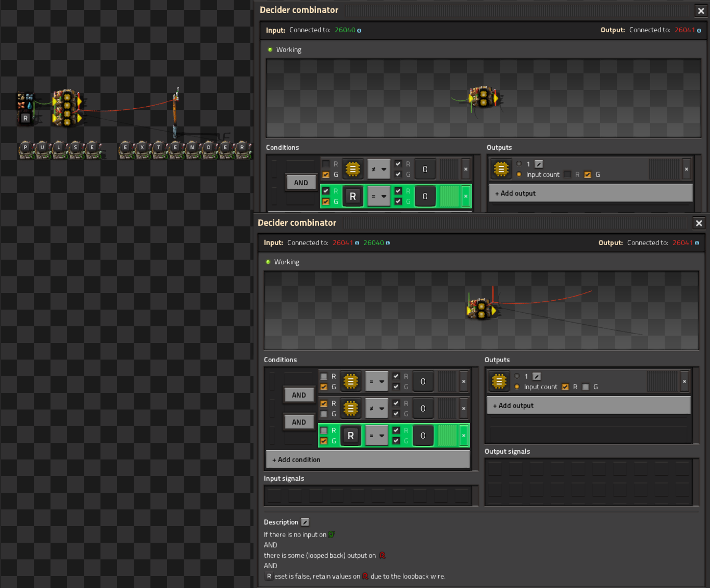The height and width of the screenshot is (588, 710).
Task: Click info icon next to green 26040 in upper window
Action: 359,31
